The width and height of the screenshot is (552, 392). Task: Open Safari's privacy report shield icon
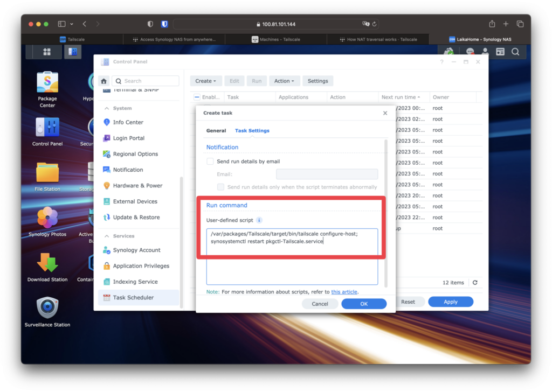[x=150, y=24]
